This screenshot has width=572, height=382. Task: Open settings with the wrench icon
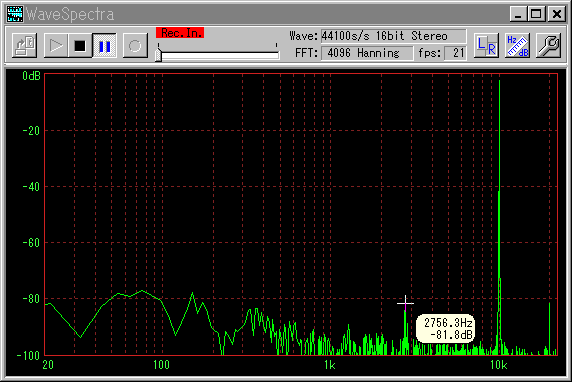(548, 46)
